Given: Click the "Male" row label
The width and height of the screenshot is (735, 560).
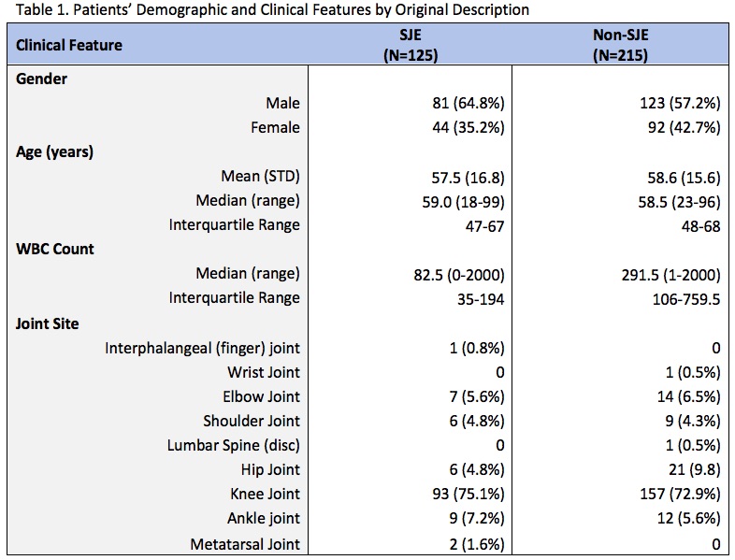Looking at the screenshot, I should (x=282, y=103).
